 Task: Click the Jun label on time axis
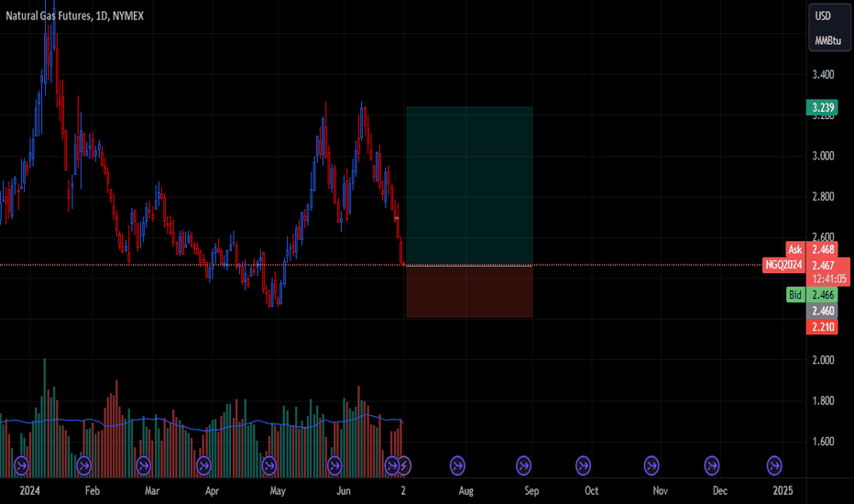pos(344,491)
